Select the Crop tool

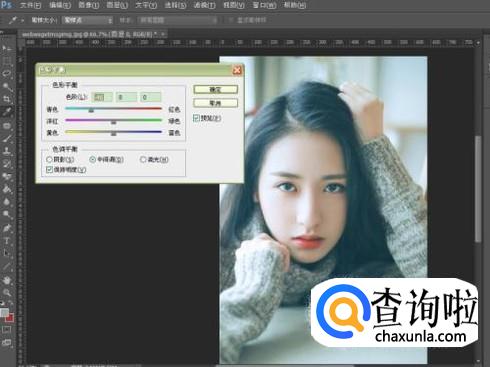tap(7, 99)
